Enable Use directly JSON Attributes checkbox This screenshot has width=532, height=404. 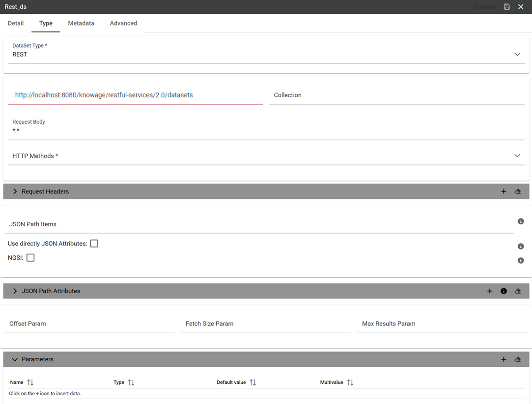94,243
